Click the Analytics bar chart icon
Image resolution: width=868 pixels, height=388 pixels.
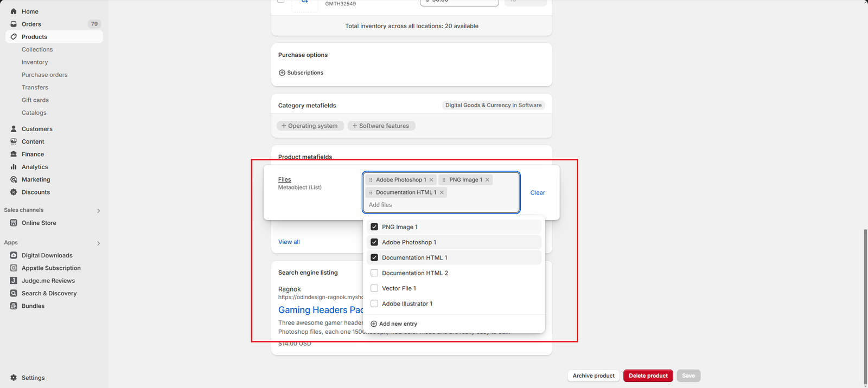pyautogui.click(x=14, y=167)
